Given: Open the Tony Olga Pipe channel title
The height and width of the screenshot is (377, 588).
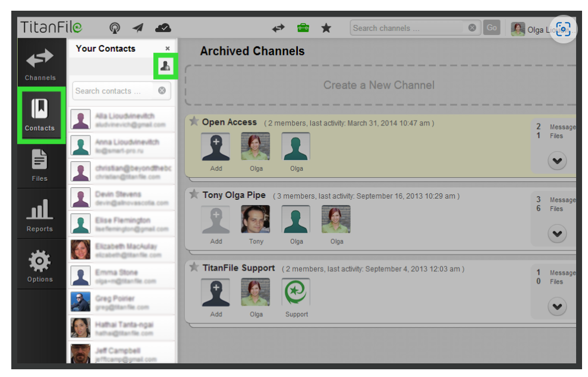Looking at the screenshot, I should tap(234, 195).
